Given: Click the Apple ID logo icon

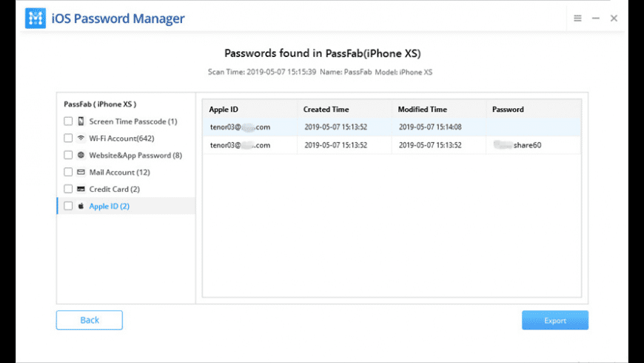Looking at the screenshot, I should coord(81,206).
